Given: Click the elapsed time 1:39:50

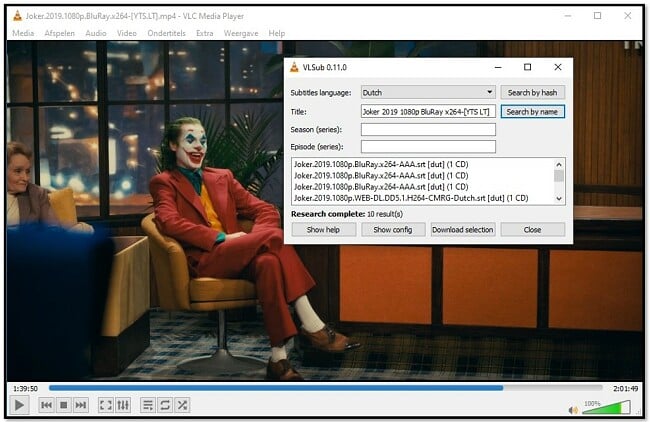Looking at the screenshot, I should [x=25, y=388].
